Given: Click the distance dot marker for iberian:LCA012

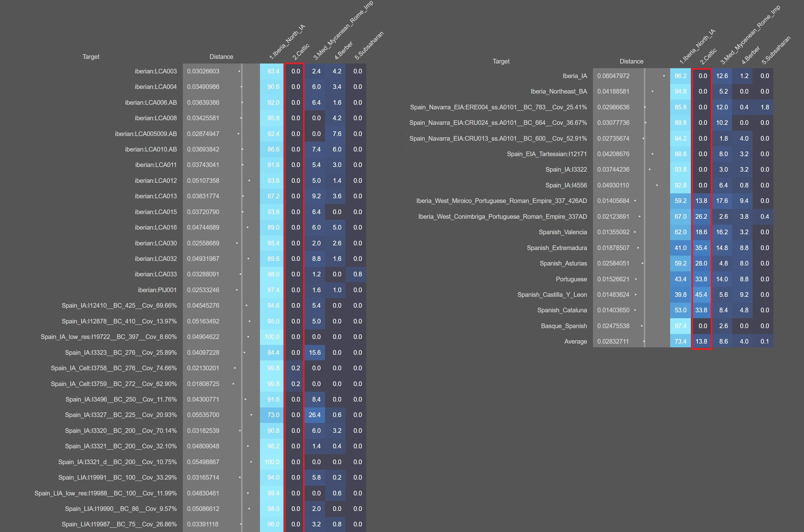Looking at the screenshot, I should (x=249, y=181).
